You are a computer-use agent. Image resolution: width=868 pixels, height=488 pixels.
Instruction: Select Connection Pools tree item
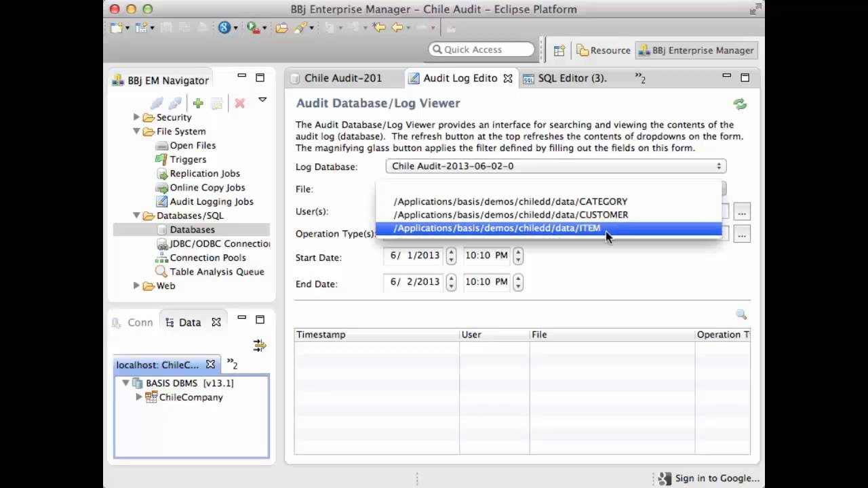click(x=208, y=258)
